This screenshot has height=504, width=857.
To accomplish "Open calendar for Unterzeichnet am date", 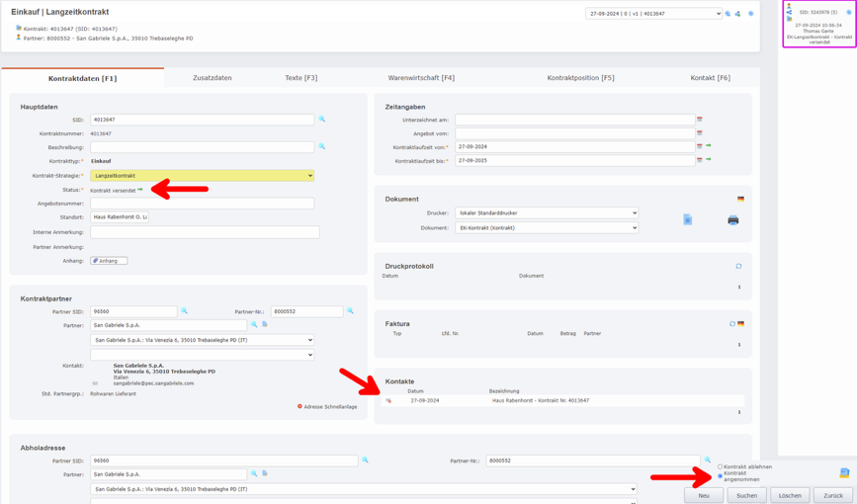I will [700, 120].
